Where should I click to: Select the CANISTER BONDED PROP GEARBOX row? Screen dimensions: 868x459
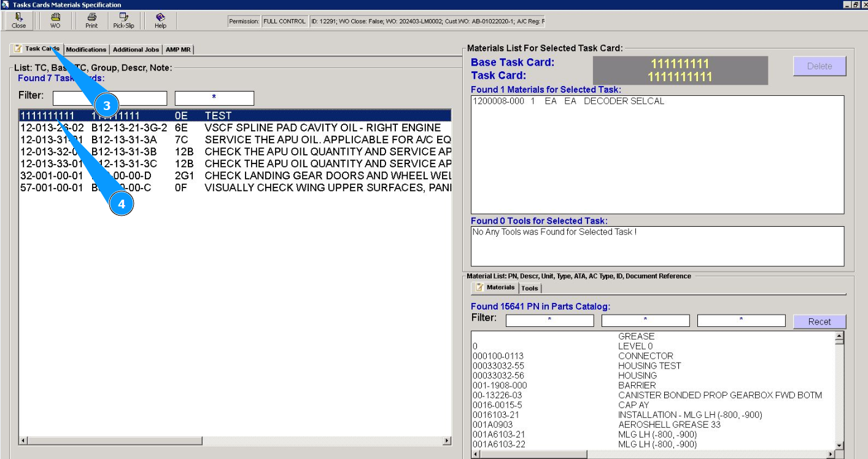pyautogui.click(x=653, y=396)
